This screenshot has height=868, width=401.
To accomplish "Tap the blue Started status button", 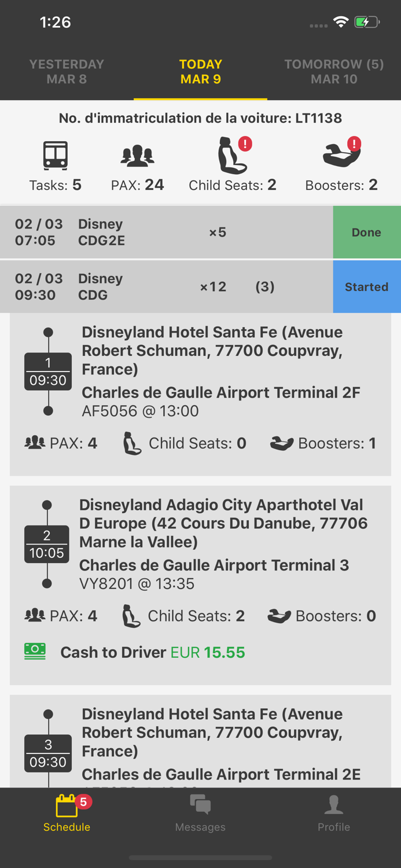I will point(366,287).
